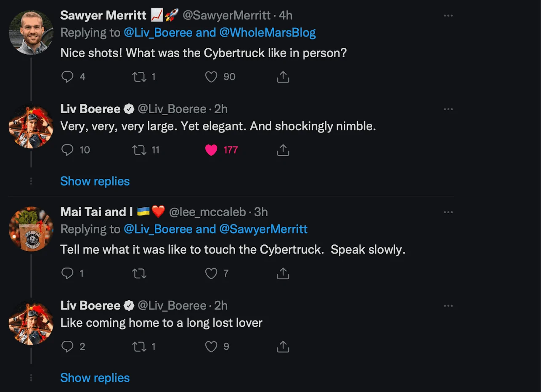Like Sawyer Merritt's tweet with 90 likes
The height and width of the screenshot is (392, 541).
pos(211,77)
